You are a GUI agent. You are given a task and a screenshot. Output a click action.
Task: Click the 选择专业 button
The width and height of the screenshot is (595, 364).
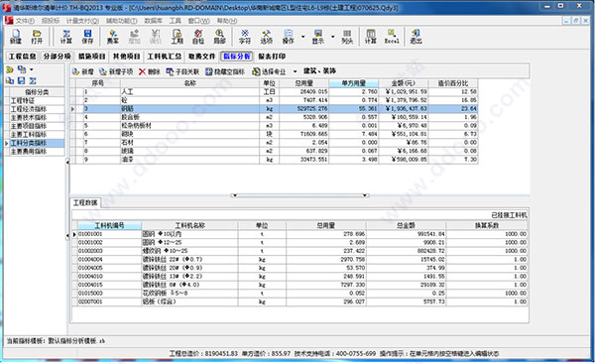point(269,71)
